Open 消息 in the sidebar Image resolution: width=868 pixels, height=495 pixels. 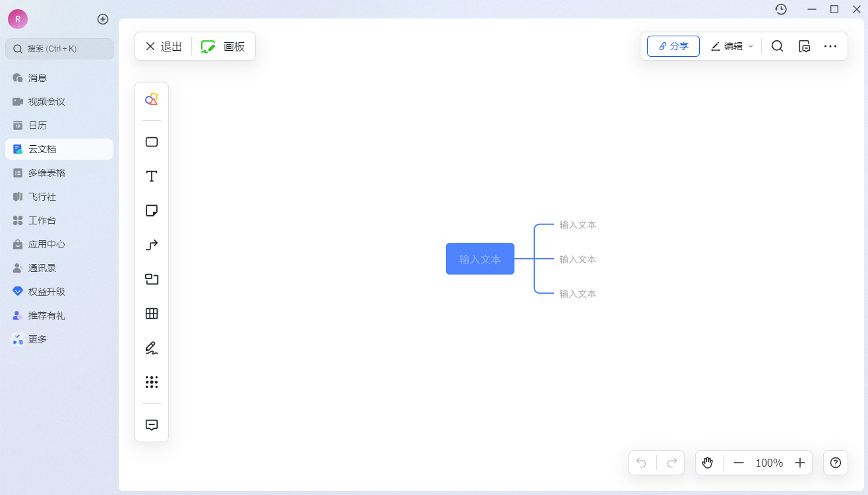tap(59, 78)
